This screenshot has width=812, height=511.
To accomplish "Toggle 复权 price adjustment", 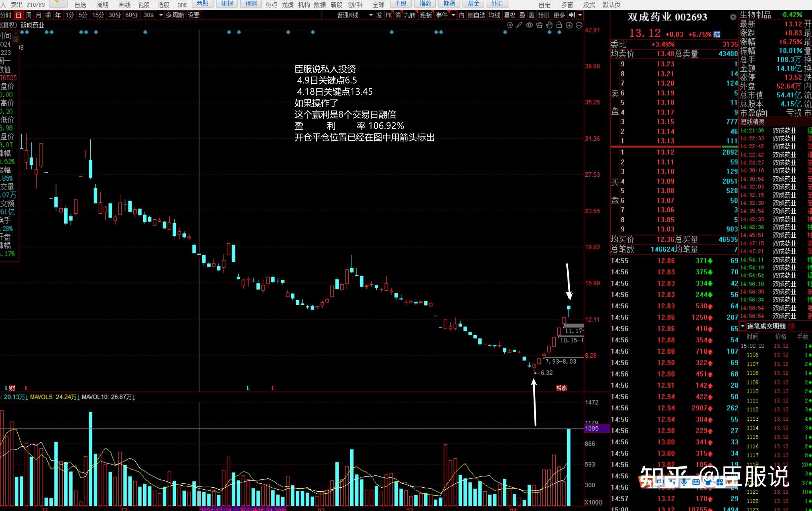I will [x=510, y=15].
